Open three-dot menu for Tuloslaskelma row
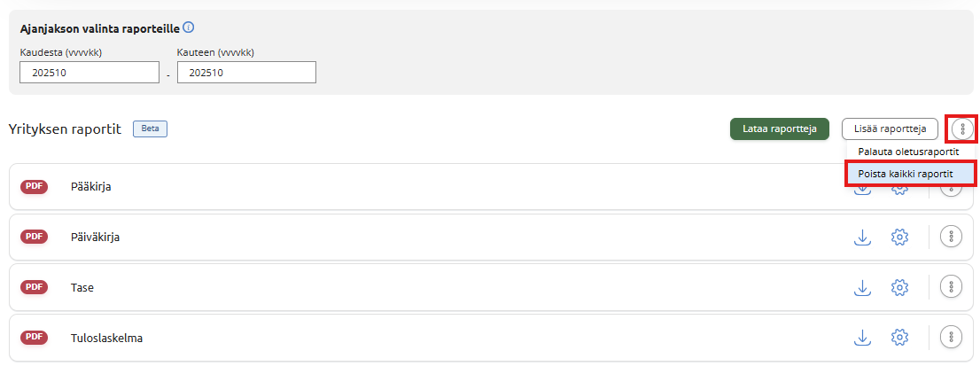 pyautogui.click(x=951, y=338)
